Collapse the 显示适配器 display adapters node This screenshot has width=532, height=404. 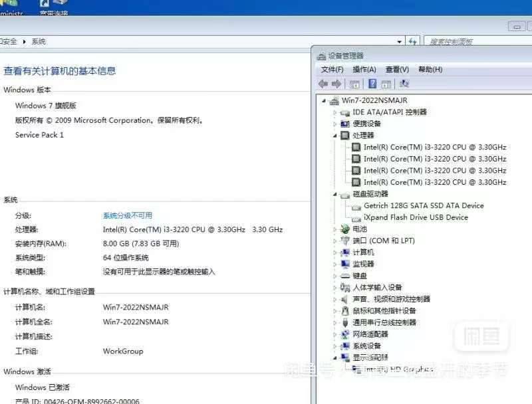[335, 357]
